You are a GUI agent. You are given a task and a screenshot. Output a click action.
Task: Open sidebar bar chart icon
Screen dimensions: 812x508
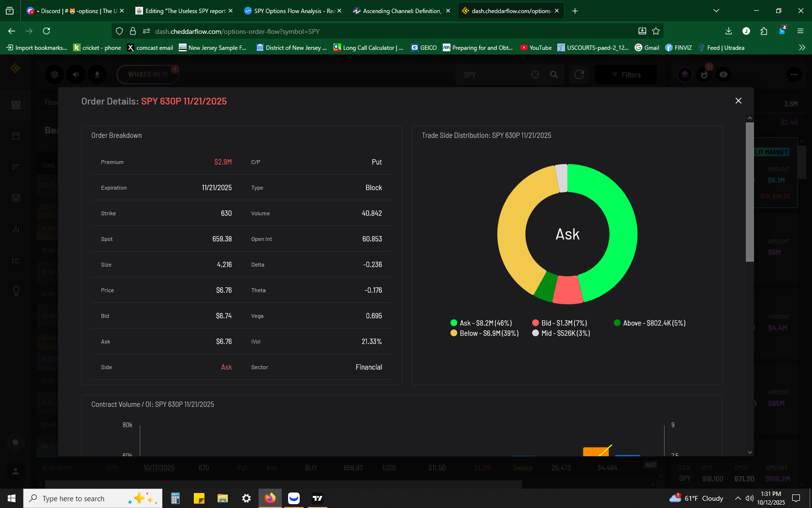(16, 229)
